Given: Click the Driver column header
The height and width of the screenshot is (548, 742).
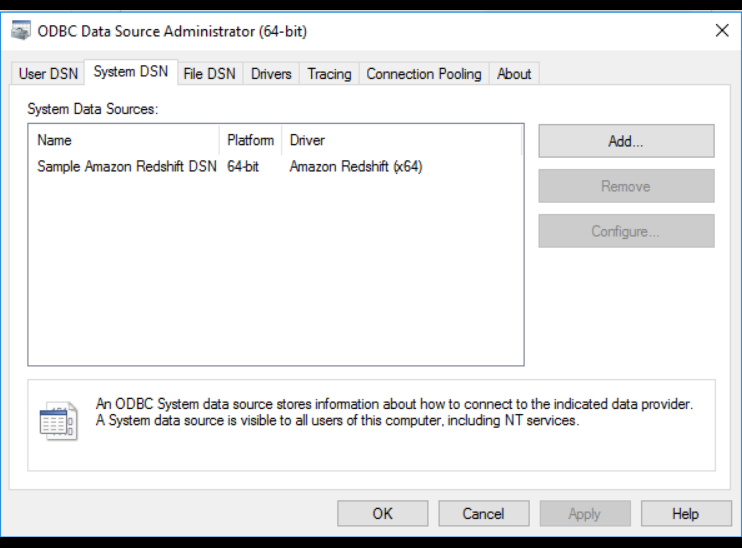Looking at the screenshot, I should tap(402, 140).
